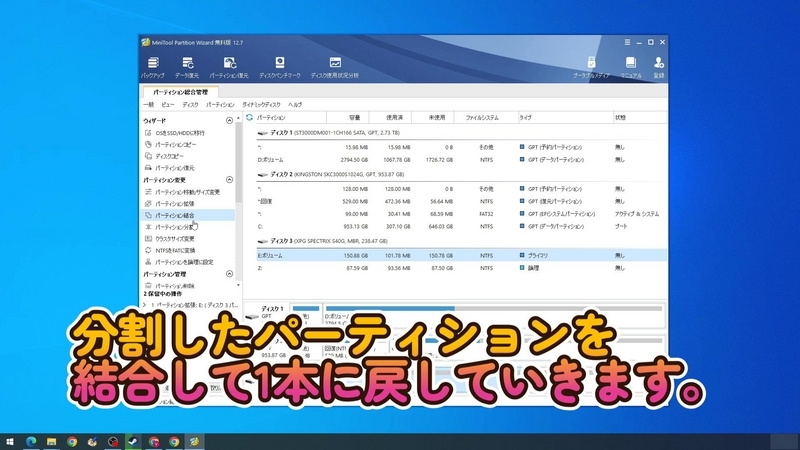Select ディスク 2 KINGSTON header row
Screen dimensions: 800x450
[461, 174]
